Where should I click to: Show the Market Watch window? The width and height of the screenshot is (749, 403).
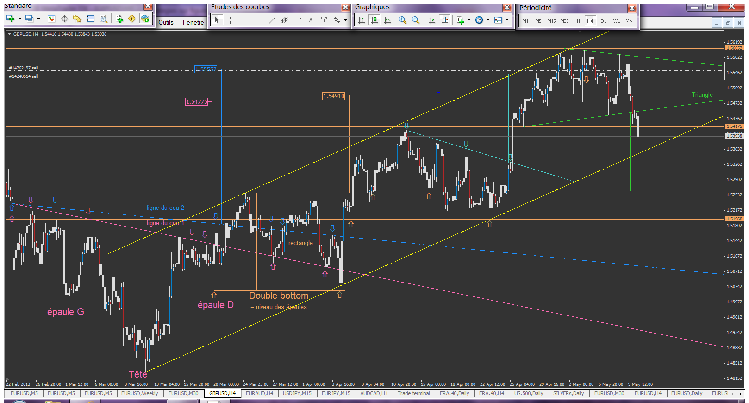(x=52, y=19)
